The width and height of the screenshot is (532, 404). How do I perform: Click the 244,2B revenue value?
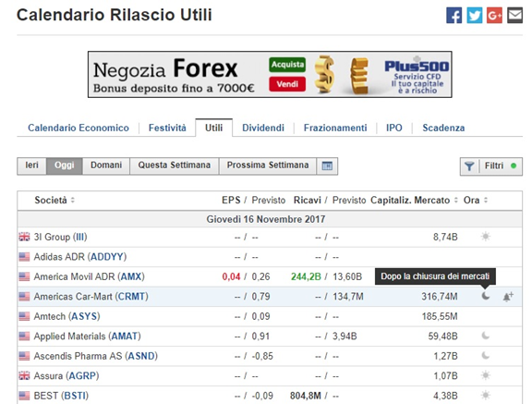(x=306, y=276)
